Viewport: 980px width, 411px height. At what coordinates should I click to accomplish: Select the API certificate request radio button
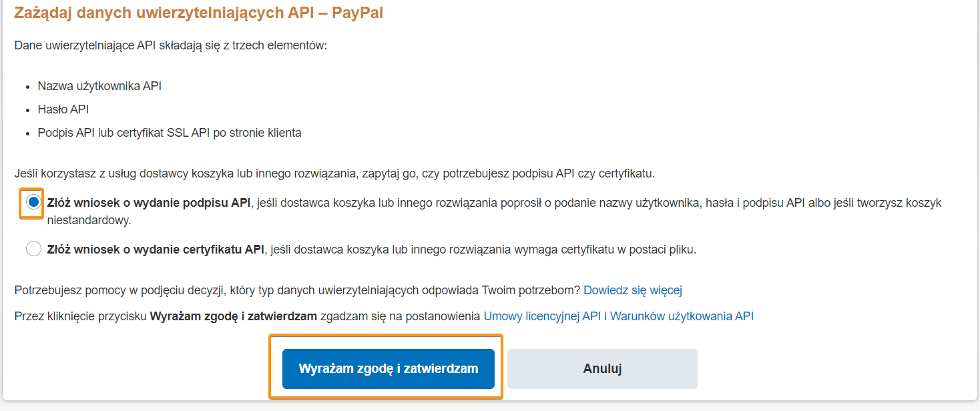(33, 250)
